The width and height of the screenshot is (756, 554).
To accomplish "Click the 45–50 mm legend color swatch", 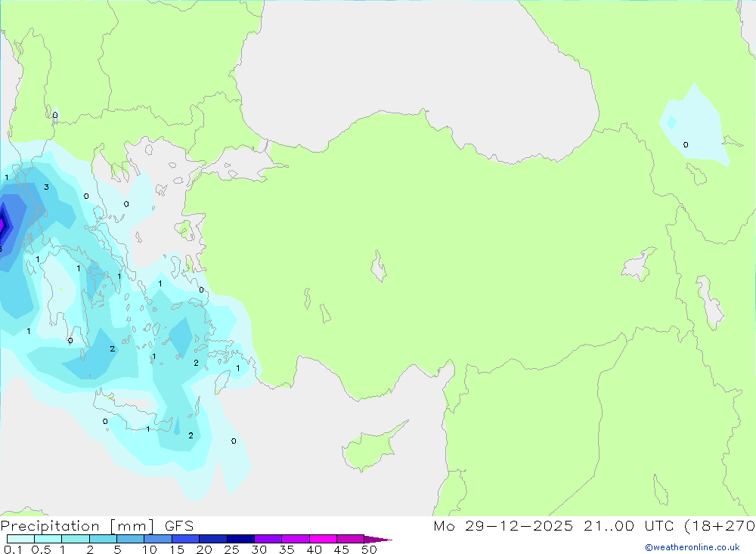I will (x=351, y=539).
